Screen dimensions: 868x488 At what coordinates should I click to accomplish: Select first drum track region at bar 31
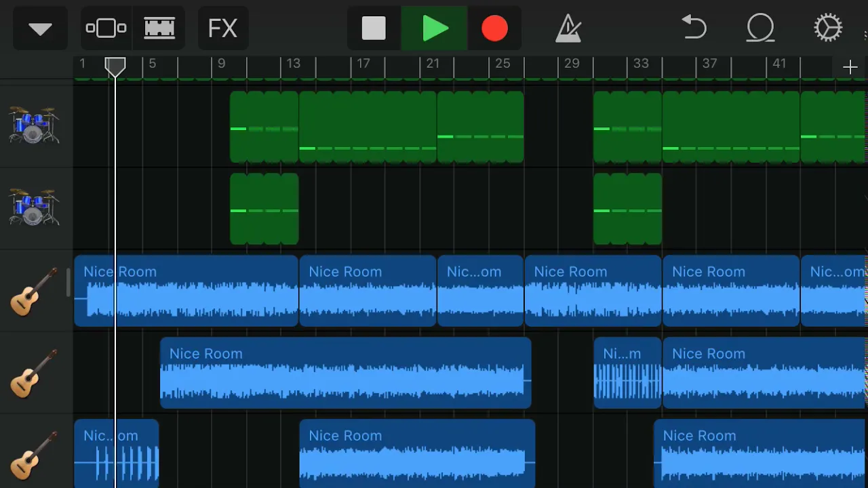627,127
